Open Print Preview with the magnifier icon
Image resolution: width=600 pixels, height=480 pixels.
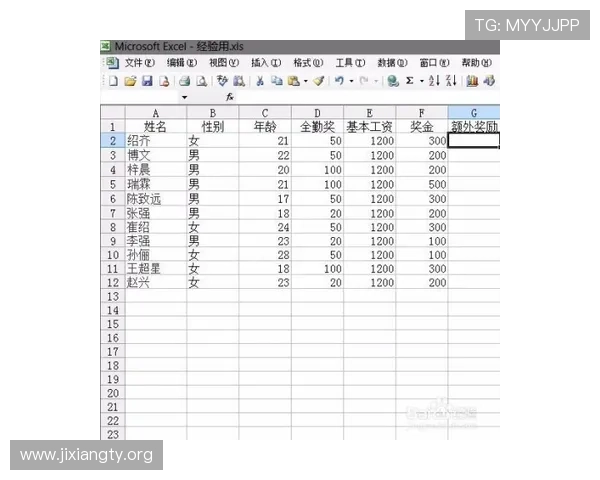202,81
